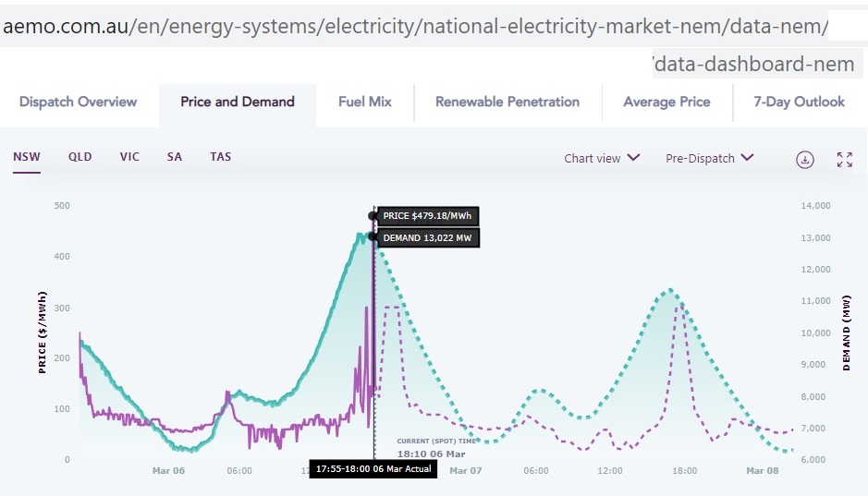The height and width of the screenshot is (496, 868).
Task: Click the price marker dot on the chart line
Action: 373,216
